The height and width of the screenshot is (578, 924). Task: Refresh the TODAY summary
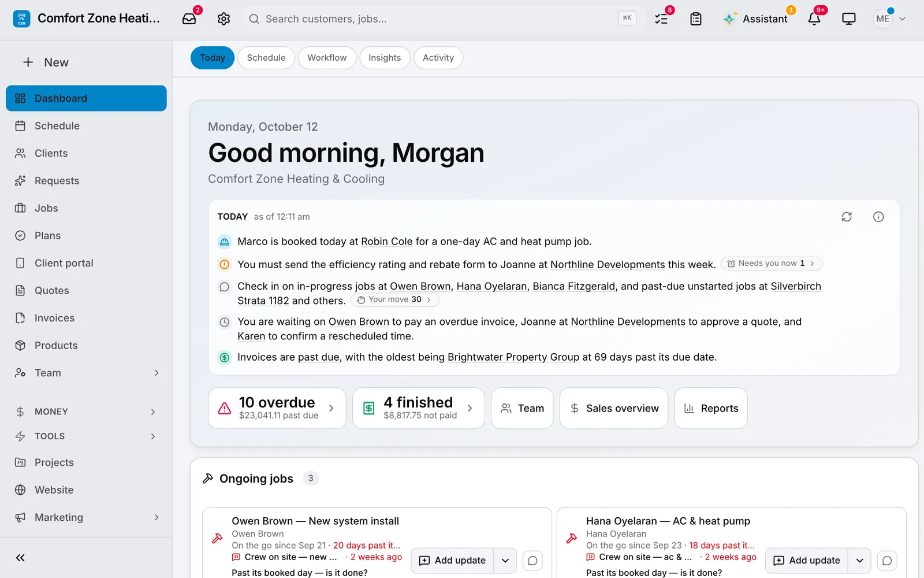[847, 217]
